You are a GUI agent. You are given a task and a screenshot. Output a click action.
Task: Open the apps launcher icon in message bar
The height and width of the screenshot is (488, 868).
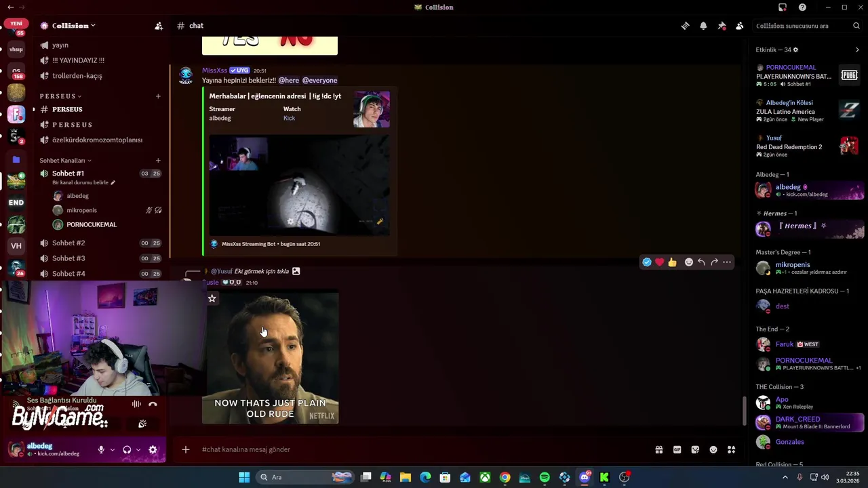731,449
